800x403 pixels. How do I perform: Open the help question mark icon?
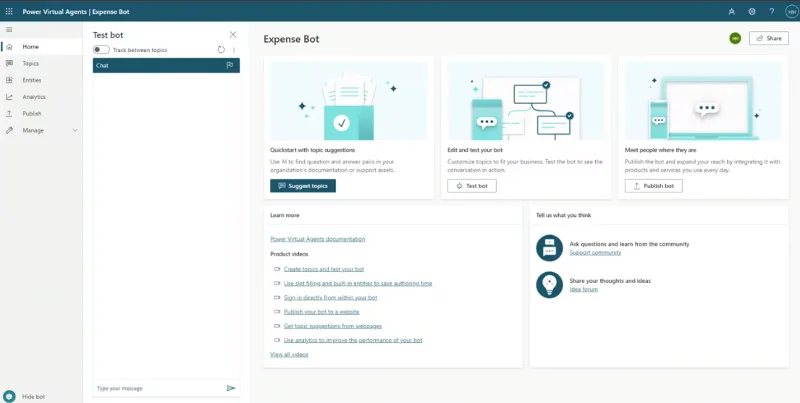point(771,11)
